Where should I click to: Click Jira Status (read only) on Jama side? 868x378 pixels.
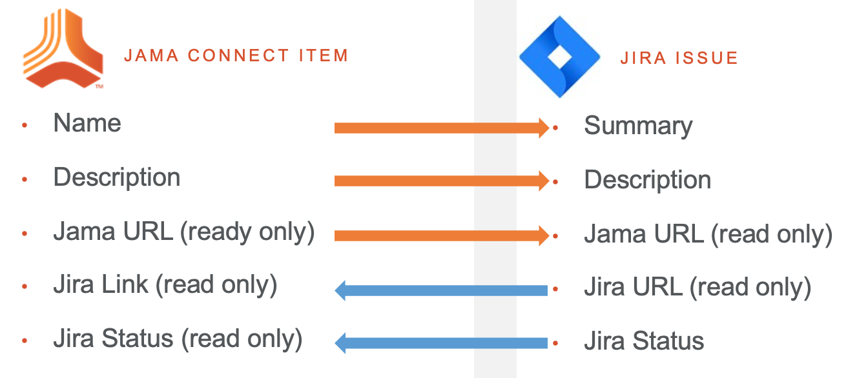[x=178, y=339]
